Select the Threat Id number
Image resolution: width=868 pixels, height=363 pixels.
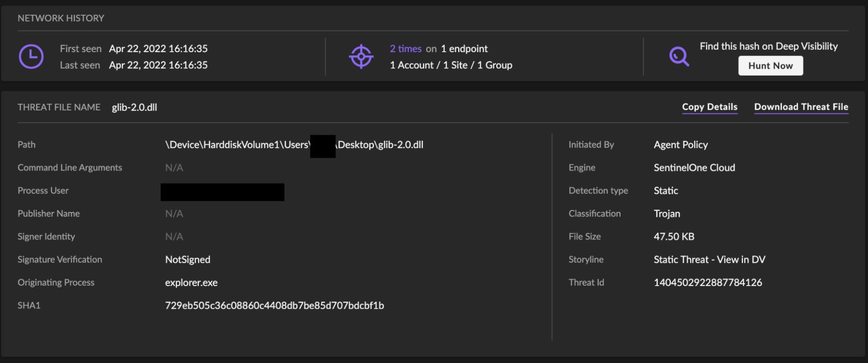pyautogui.click(x=708, y=283)
